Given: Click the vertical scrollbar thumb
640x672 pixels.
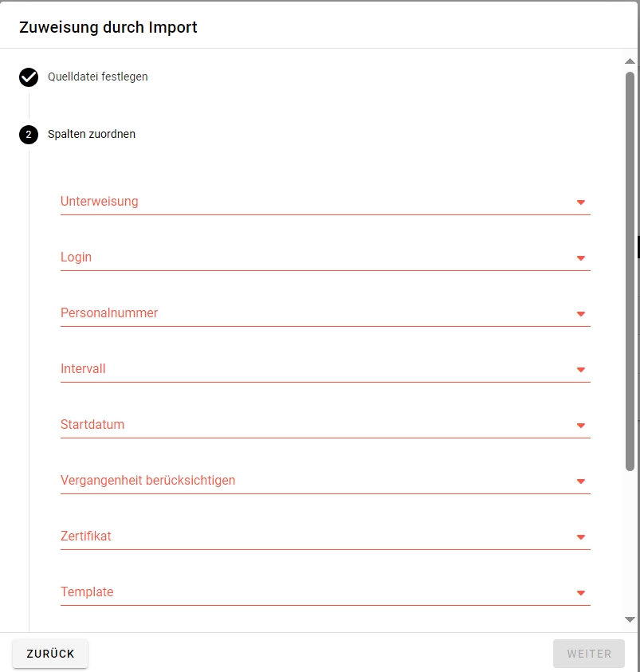Looking at the screenshot, I should [x=630, y=271].
